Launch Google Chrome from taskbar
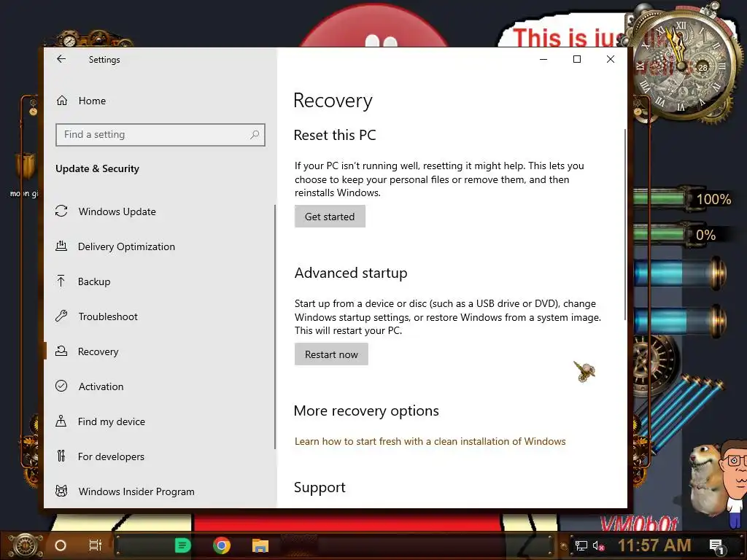 click(222, 545)
